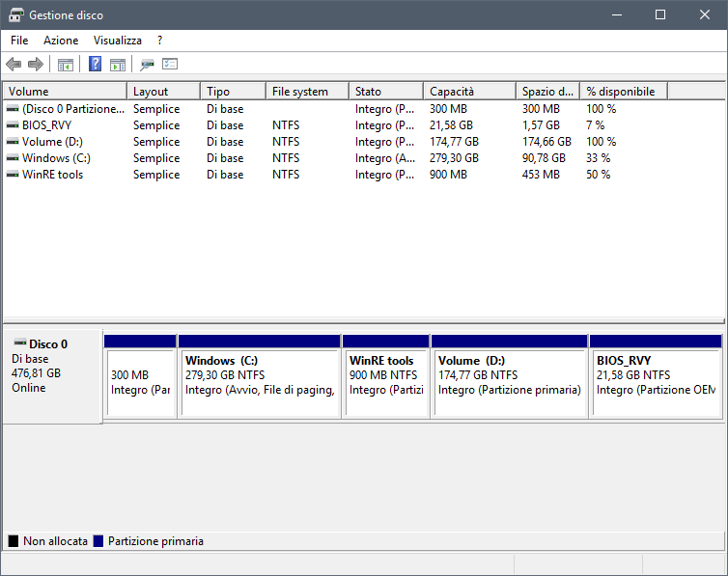This screenshot has height=576, width=728.
Task: Open the File menu
Action: click(x=19, y=41)
